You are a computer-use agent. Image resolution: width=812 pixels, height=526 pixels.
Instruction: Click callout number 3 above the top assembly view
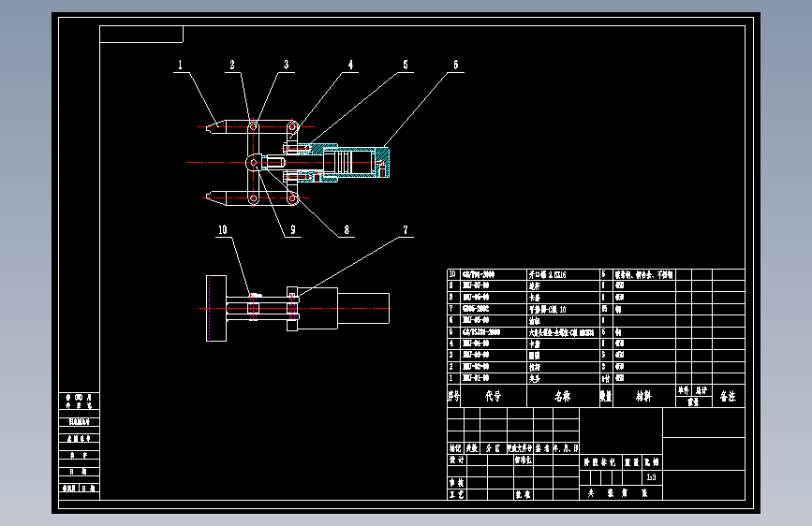(x=286, y=65)
